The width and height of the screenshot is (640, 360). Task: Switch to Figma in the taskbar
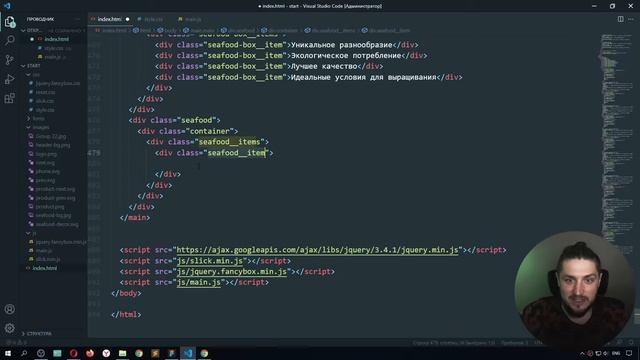171,353
